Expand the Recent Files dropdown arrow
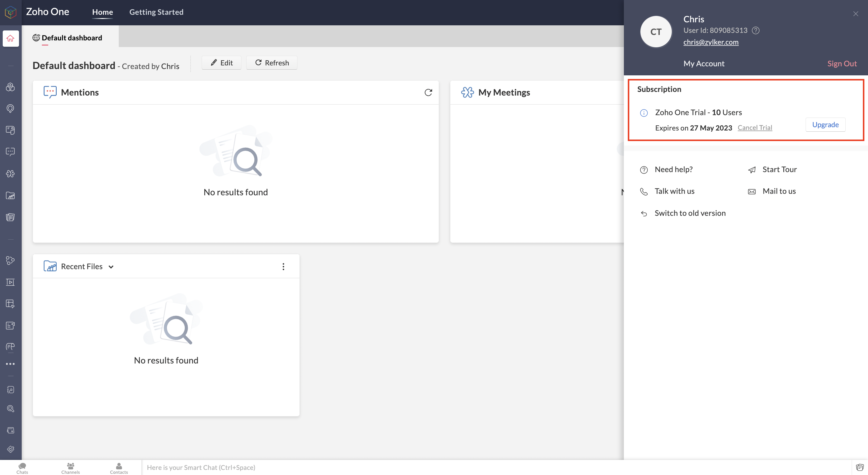Image resolution: width=868 pixels, height=475 pixels. (x=111, y=267)
